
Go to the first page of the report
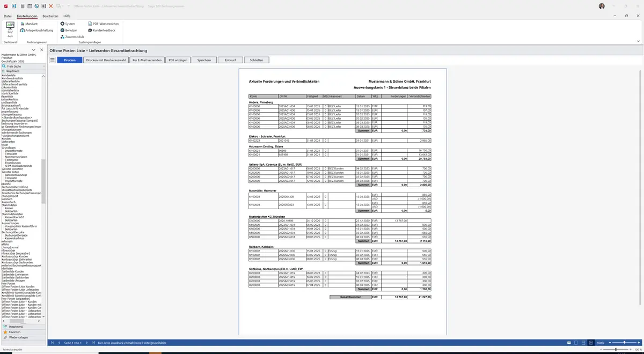tap(52, 343)
